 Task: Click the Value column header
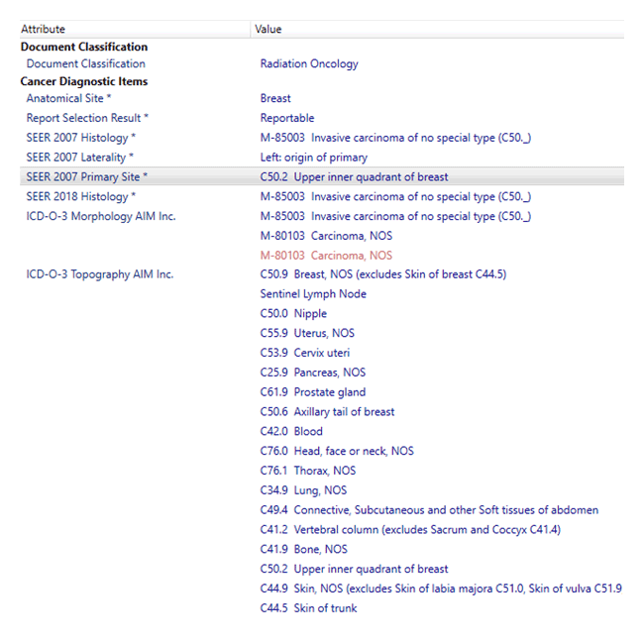point(437,29)
